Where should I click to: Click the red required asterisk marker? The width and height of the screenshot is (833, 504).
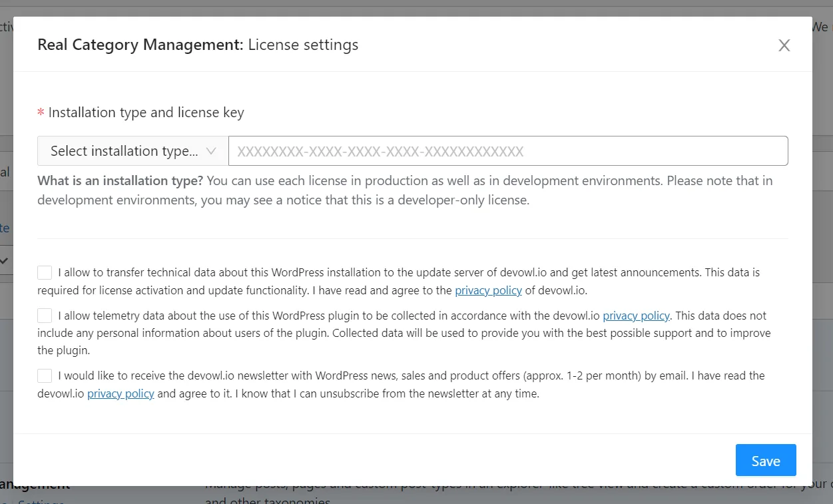41,113
